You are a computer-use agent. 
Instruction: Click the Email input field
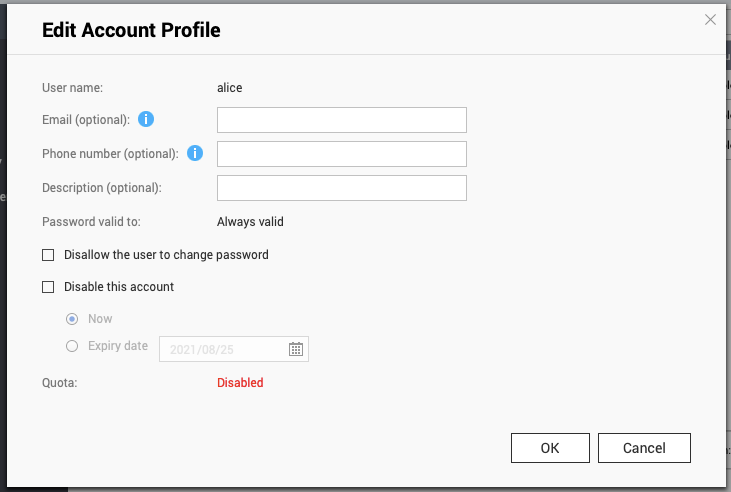[x=341, y=120]
